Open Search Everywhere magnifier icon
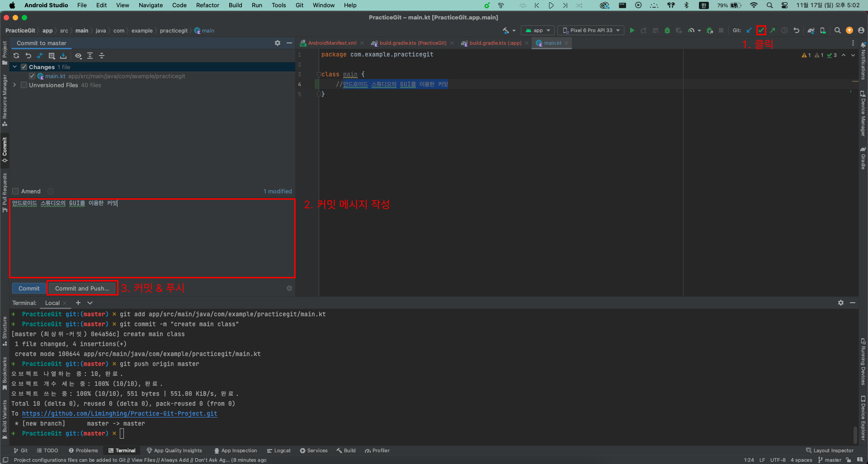868x464 pixels. click(x=837, y=30)
